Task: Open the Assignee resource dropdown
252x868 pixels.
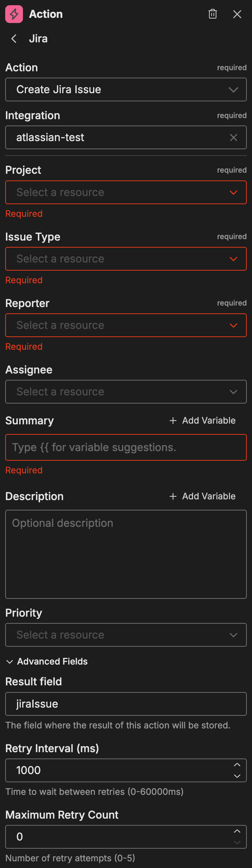Action: tap(126, 392)
